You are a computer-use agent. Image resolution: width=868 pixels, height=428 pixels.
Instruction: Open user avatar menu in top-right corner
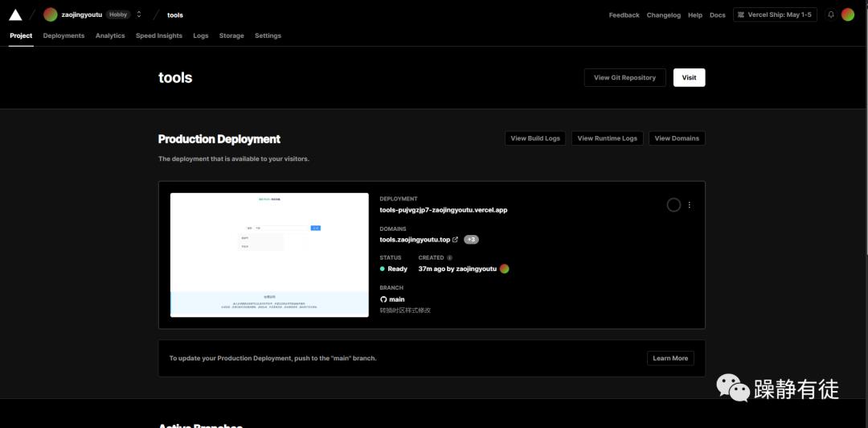pos(848,14)
